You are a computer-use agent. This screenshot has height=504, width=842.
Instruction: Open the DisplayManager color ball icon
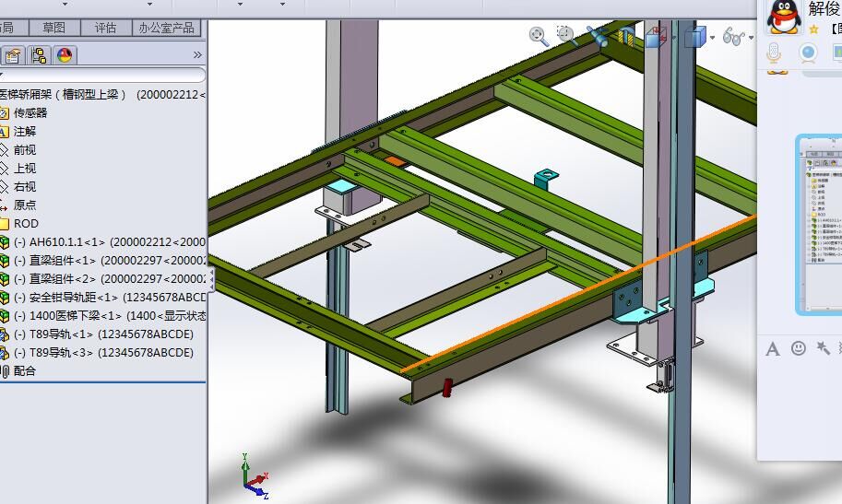coord(64,55)
